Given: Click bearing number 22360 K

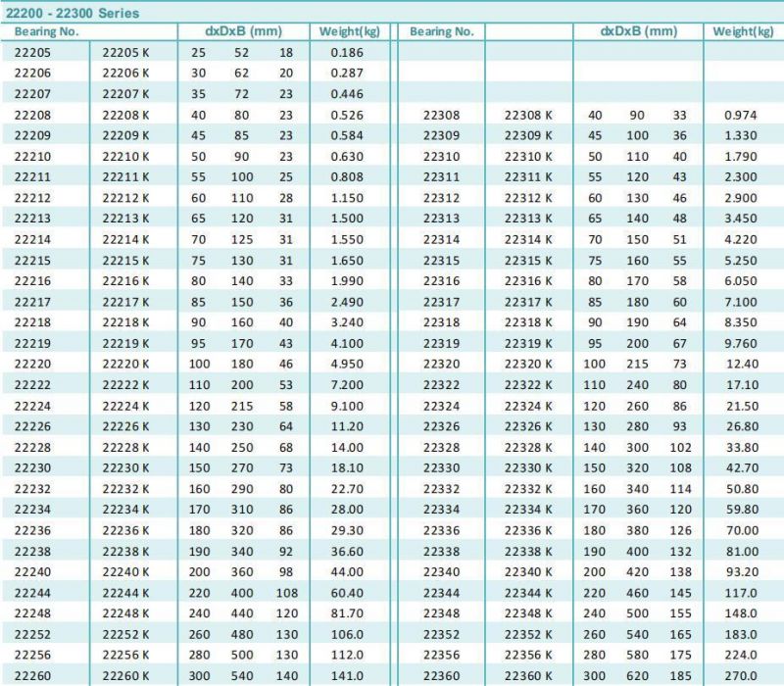Looking at the screenshot, I should (x=528, y=676).
